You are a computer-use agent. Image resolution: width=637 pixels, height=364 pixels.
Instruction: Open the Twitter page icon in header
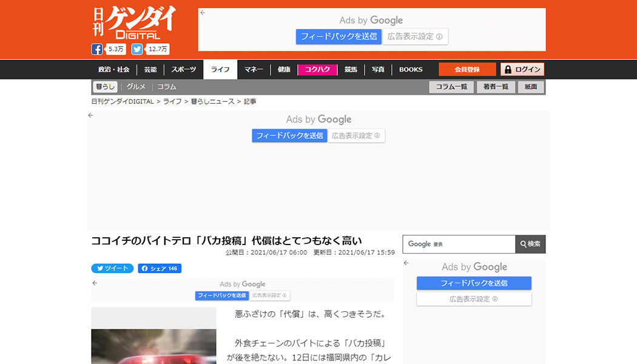tap(138, 50)
